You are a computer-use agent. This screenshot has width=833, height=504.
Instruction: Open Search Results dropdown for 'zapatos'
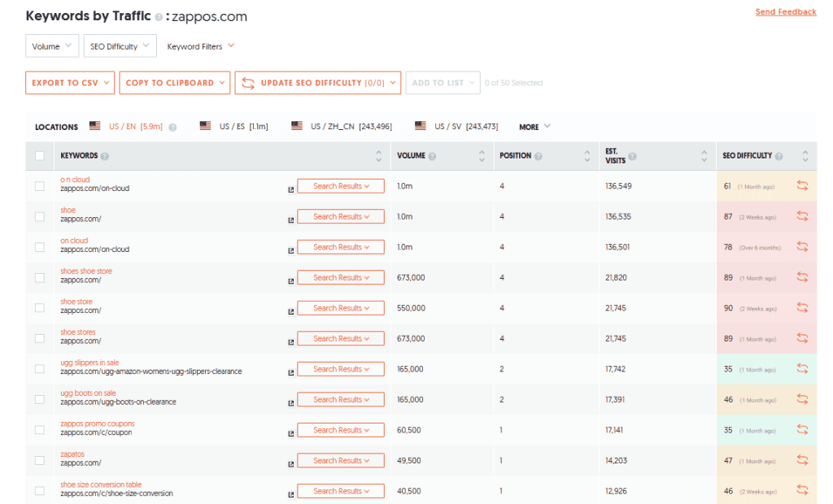(x=341, y=460)
